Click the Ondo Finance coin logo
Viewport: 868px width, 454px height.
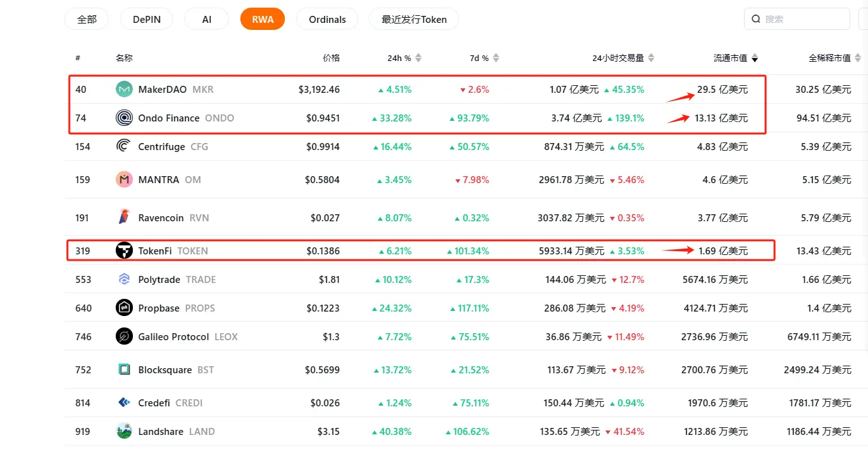pos(124,118)
